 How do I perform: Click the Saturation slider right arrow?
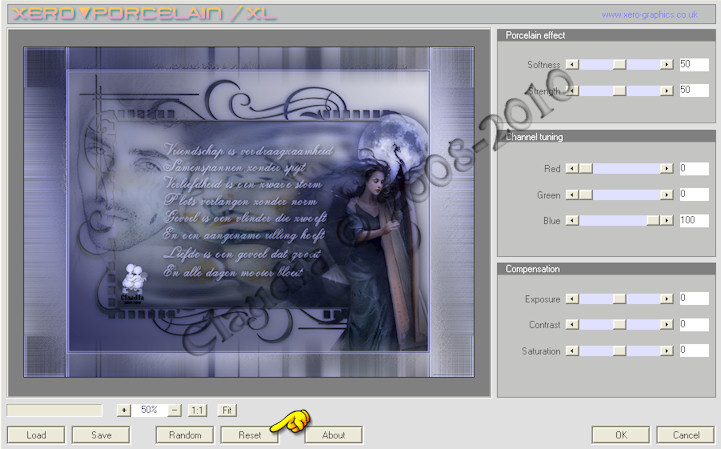point(667,351)
